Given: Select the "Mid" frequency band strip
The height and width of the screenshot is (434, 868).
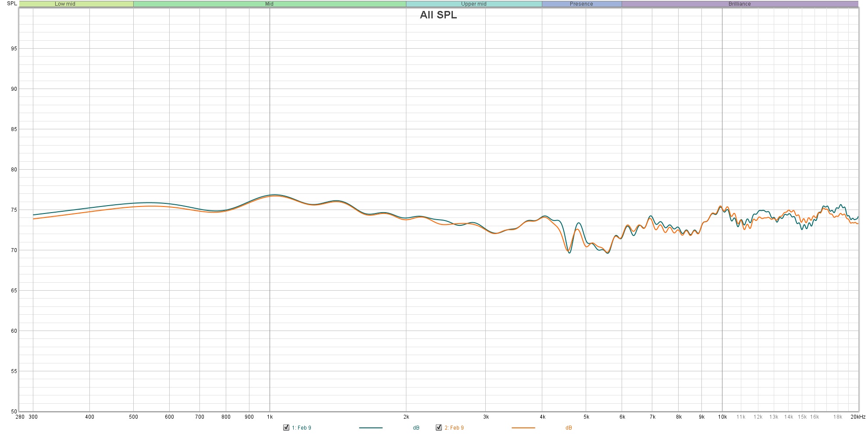Looking at the screenshot, I should click(x=270, y=4).
